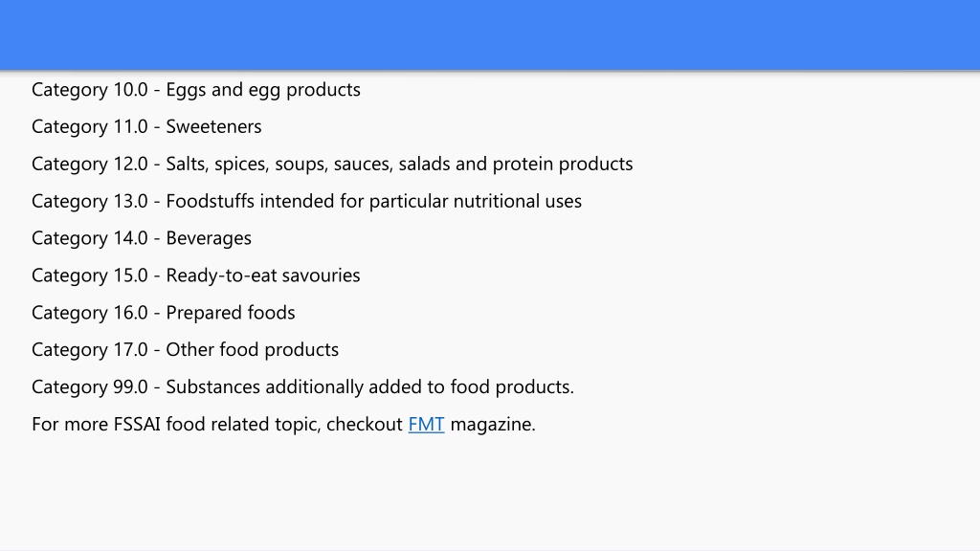
Task: Click the Category 10.0 Eggs and egg products line
Action: pos(196,90)
